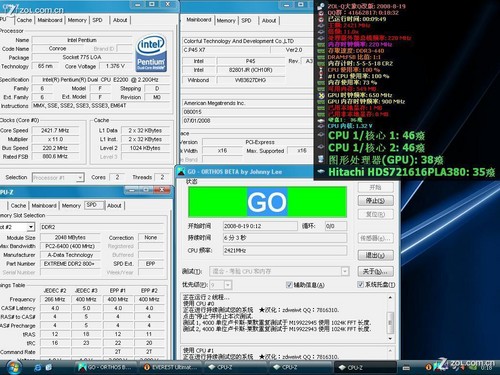Click the CPU core 2 temperature icon
Screen dimensions: 500x375
pyautogui.click(x=321, y=147)
